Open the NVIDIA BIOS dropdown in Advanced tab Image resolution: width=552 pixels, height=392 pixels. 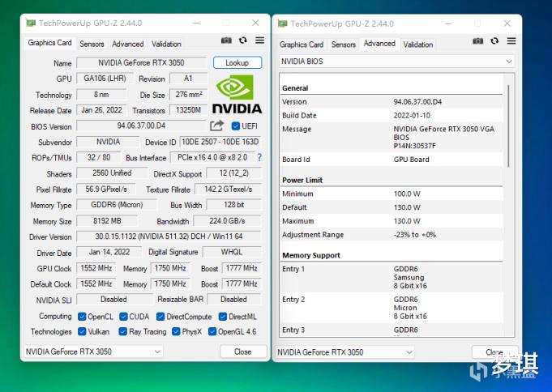pyautogui.click(x=396, y=62)
